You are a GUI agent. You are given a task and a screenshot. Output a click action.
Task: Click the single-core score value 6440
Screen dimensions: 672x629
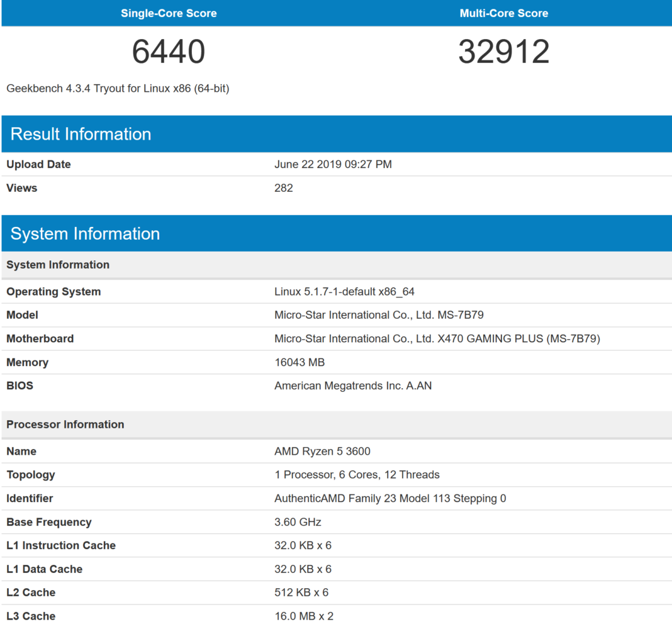tap(169, 52)
